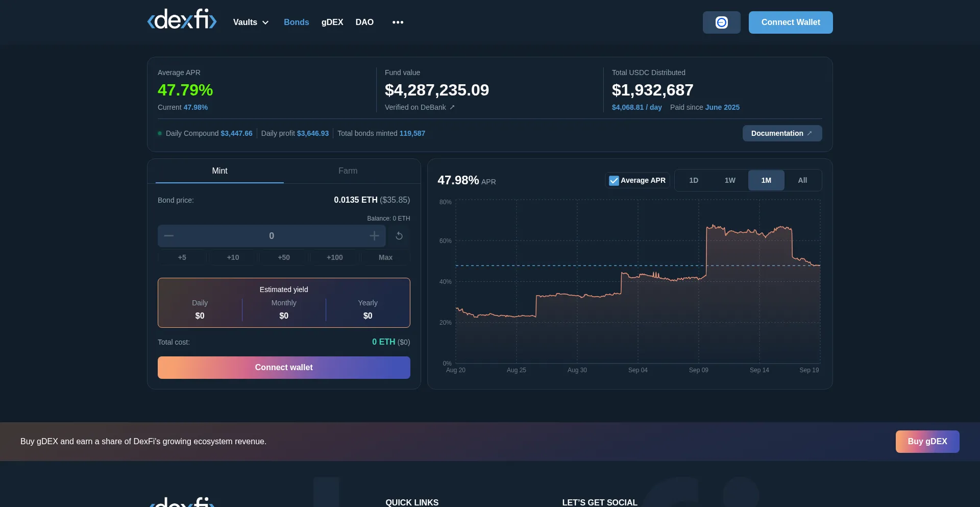The width and height of the screenshot is (980, 507).
Task: Click the Total USDC Distributed $1,932,687
Action: (653, 90)
